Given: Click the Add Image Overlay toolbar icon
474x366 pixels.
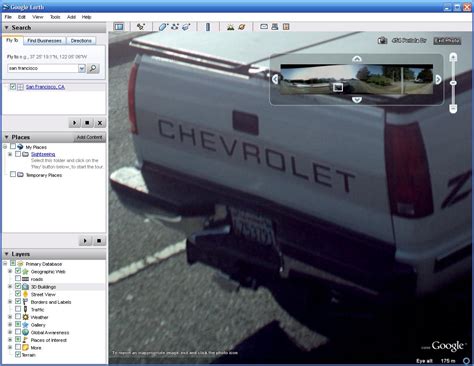Looking at the screenshot, I should (x=186, y=27).
